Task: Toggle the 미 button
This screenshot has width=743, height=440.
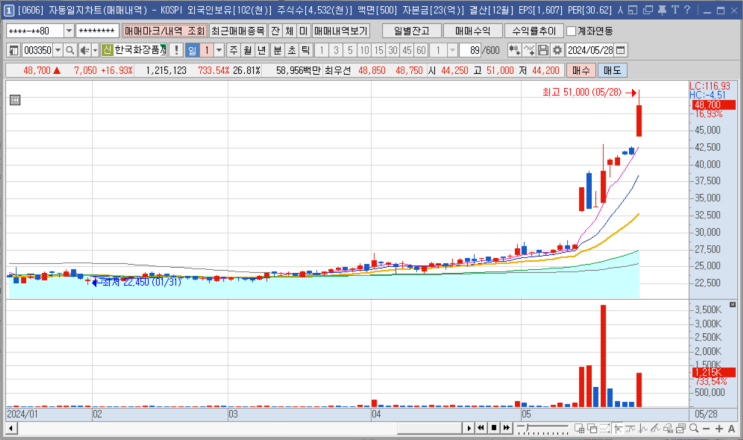Action: click(x=303, y=31)
